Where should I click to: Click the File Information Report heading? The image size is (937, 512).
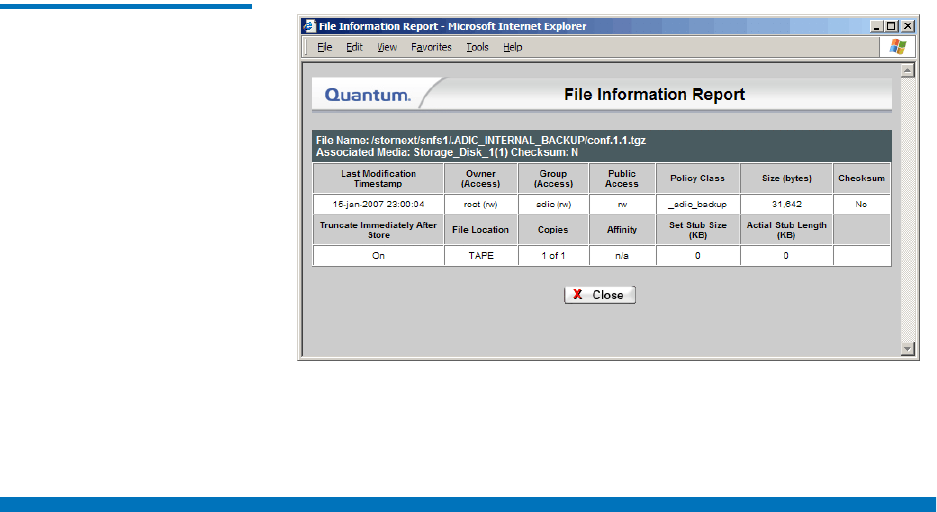(x=654, y=94)
